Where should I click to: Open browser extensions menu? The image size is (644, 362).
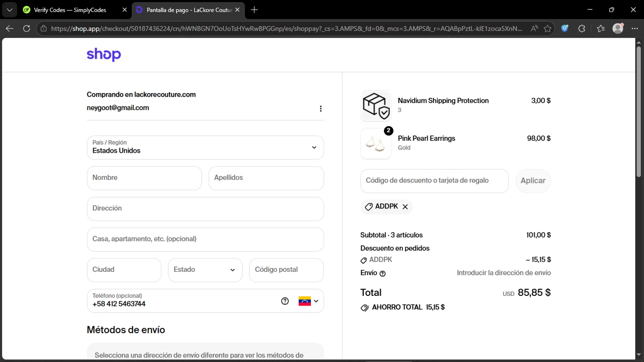(x=582, y=28)
